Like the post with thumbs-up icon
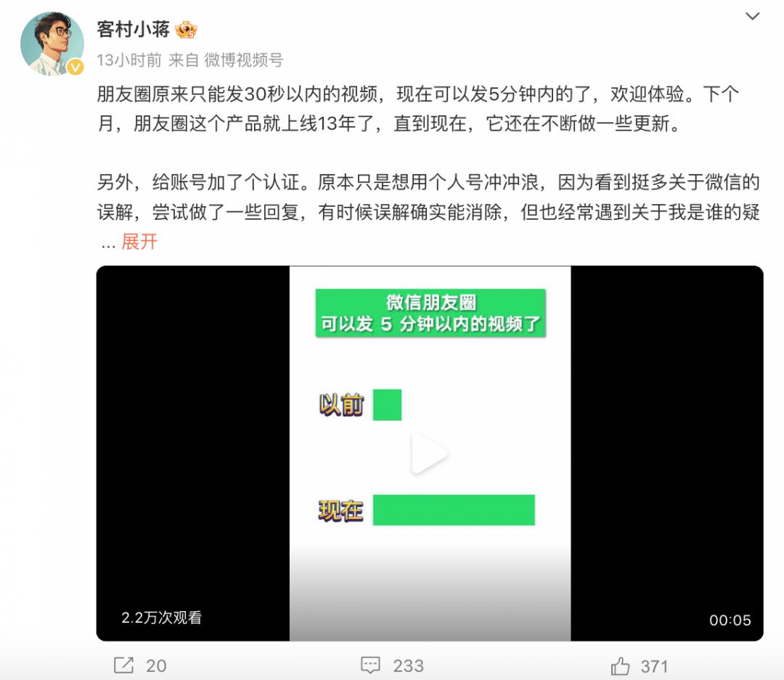784x680 pixels. [x=620, y=666]
